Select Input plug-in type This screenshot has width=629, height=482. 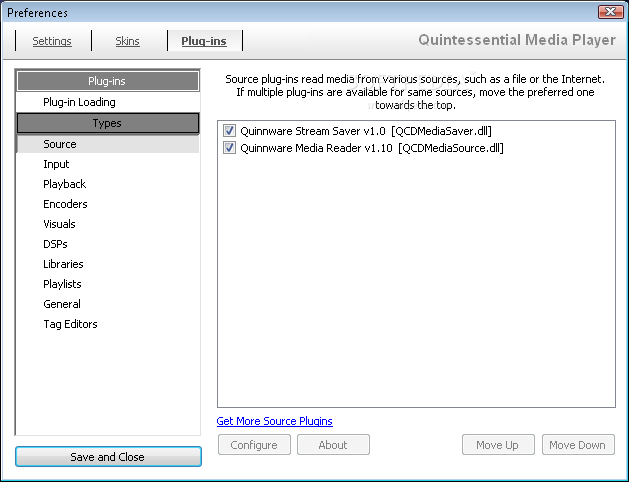(x=108, y=164)
